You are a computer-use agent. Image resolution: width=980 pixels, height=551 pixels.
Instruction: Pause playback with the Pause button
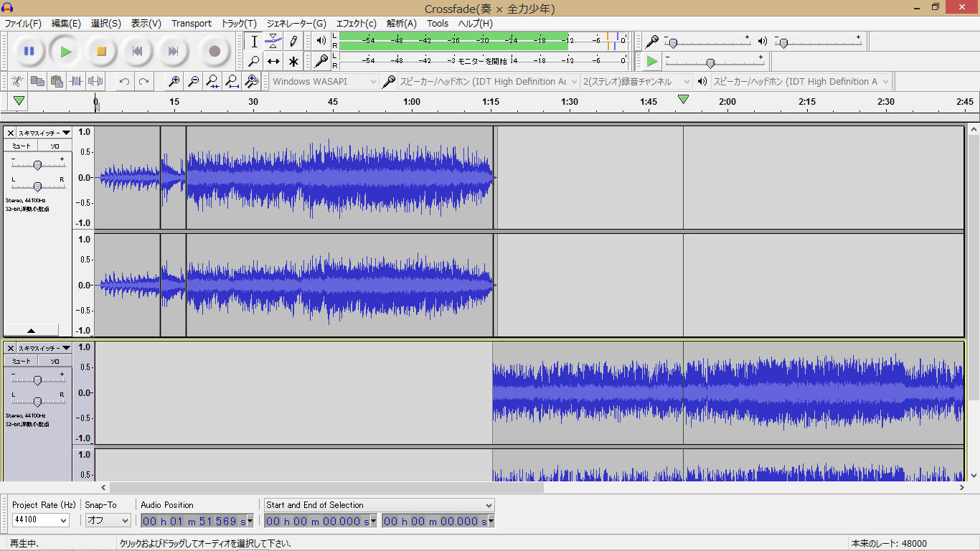point(29,51)
